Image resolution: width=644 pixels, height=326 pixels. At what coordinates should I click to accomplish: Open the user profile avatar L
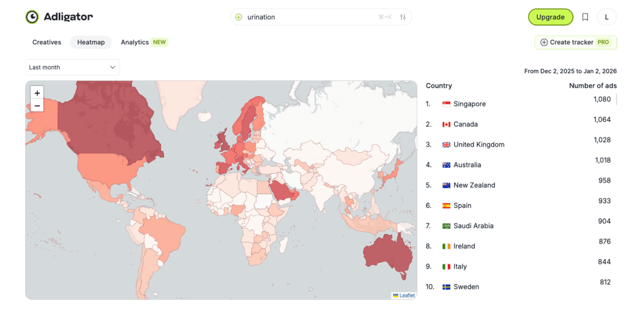606,17
